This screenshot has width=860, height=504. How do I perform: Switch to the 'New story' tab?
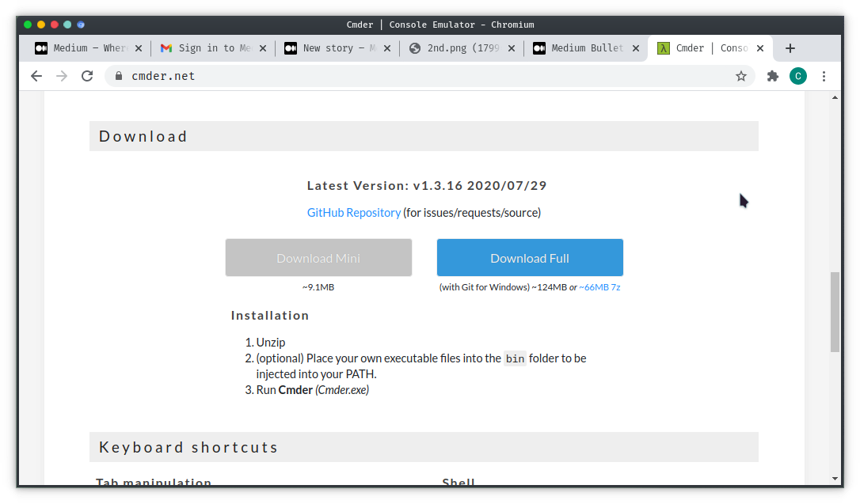pos(337,48)
